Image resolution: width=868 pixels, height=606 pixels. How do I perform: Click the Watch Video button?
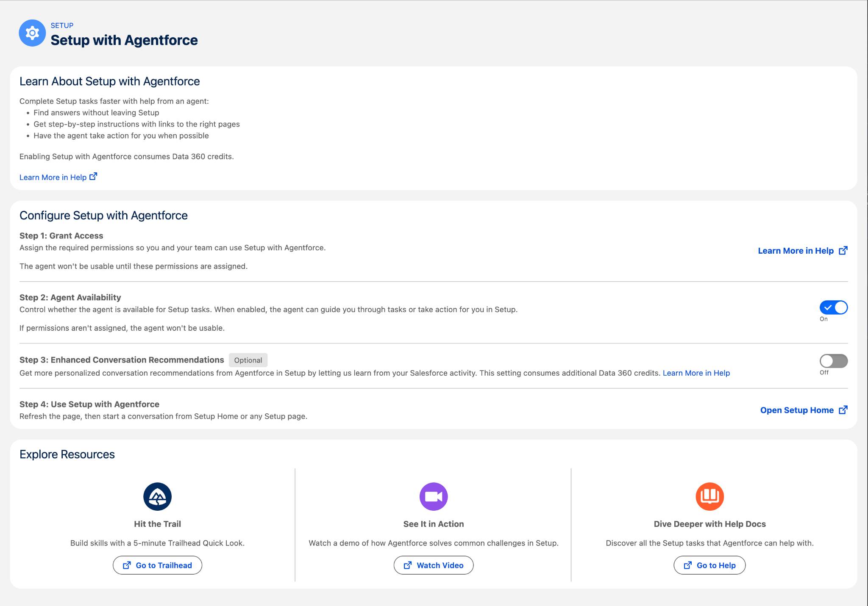434,565
